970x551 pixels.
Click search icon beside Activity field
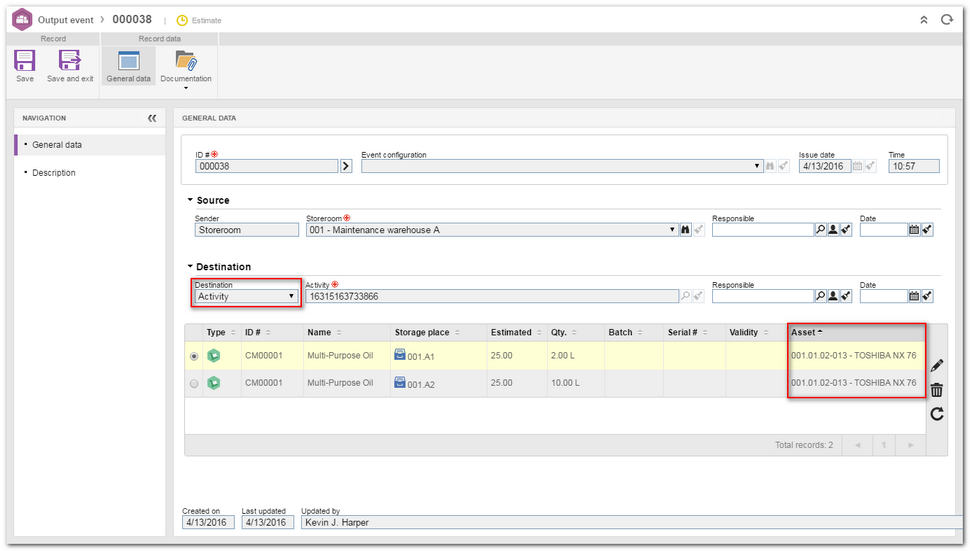[685, 296]
